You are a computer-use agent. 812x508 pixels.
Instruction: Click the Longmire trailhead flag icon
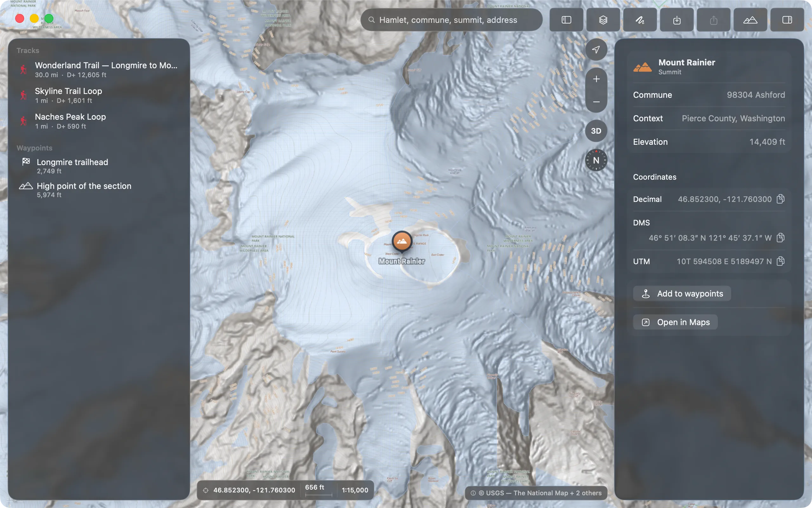[26, 162]
